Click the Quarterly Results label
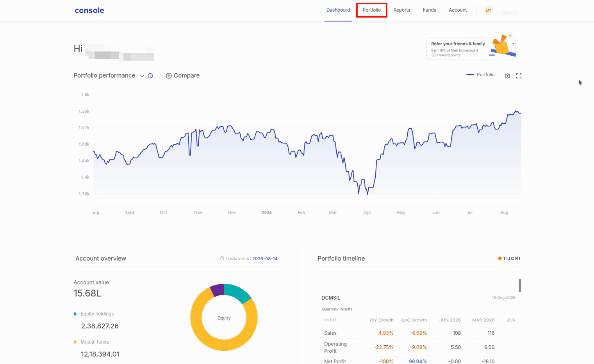Screen dimensions: 594x364 [337, 309]
